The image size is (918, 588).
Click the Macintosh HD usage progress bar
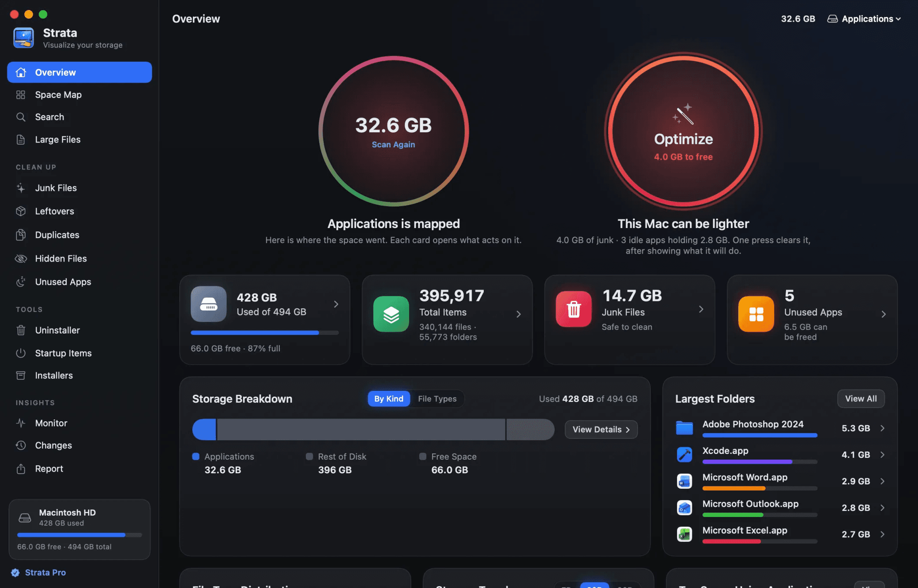point(79,535)
